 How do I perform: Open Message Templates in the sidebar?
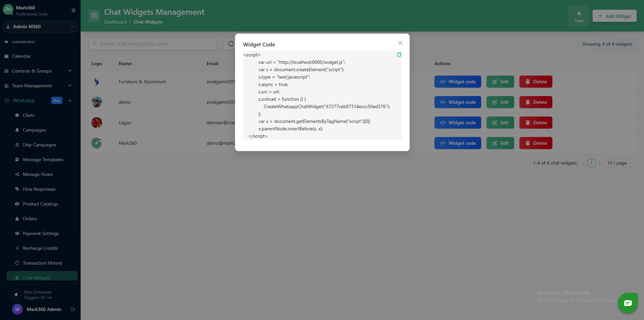point(43,159)
